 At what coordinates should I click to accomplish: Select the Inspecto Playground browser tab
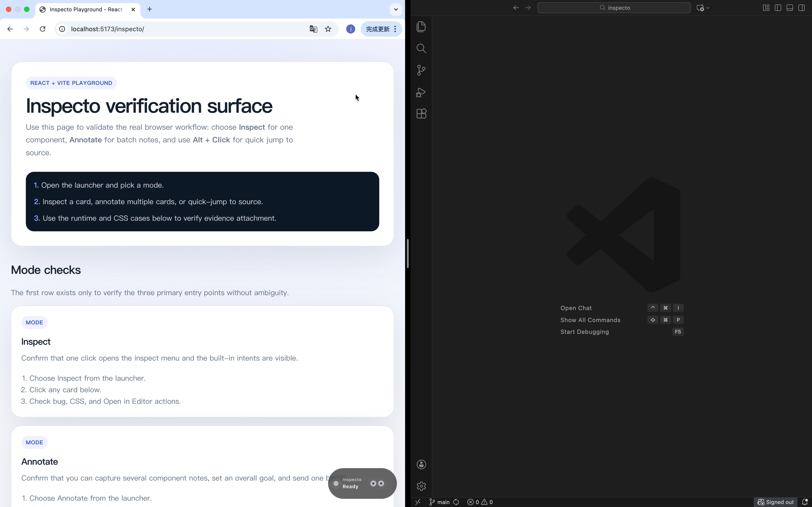tap(86, 9)
